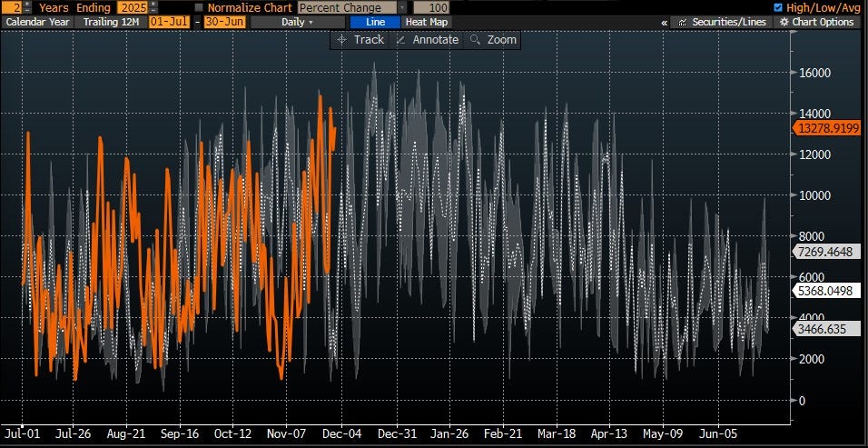Open the Daily periodicity dropdown
The height and width of the screenshot is (448, 868).
(297, 22)
